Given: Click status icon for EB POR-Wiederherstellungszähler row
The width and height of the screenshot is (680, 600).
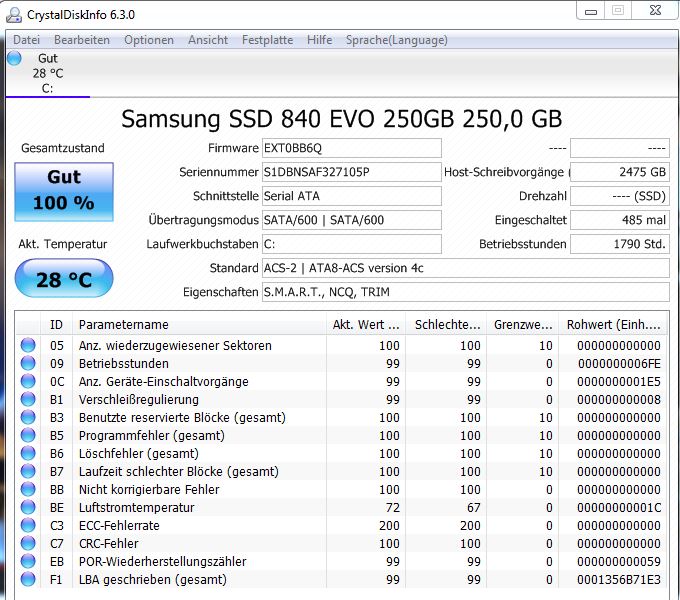Looking at the screenshot, I should click(28, 561).
